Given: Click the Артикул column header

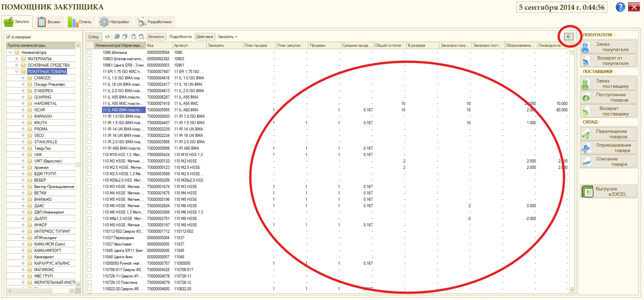Looking at the screenshot, I should pos(189,45).
